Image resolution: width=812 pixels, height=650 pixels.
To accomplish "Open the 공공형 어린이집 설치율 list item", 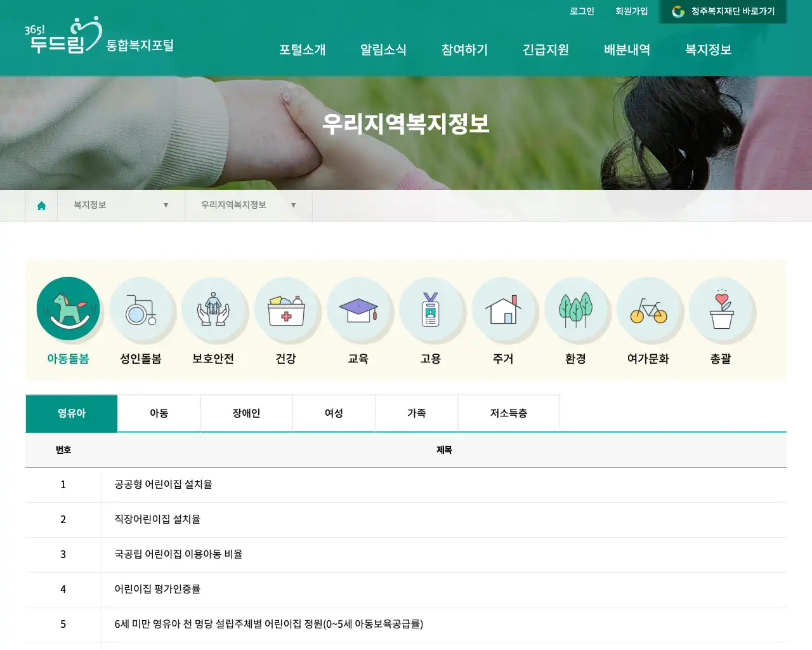I will [164, 485].
